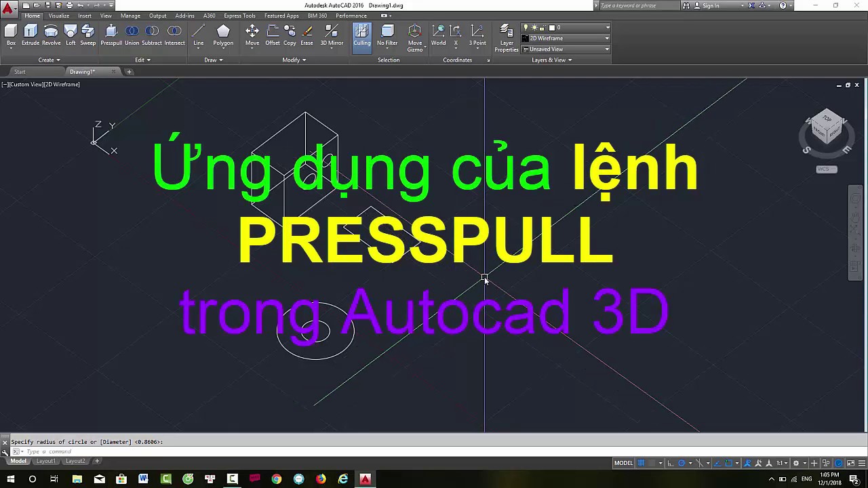Select the Box solid tool

point(11,35)
